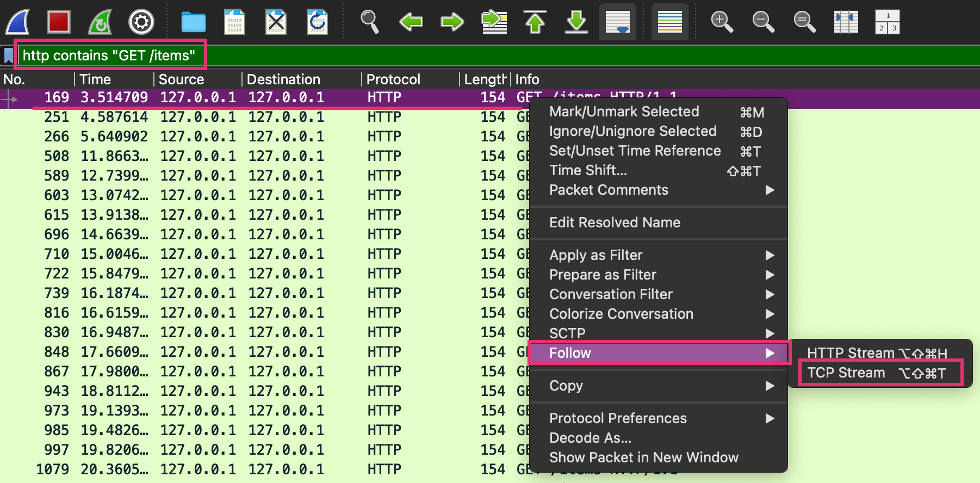Select packet number 508
Image resolution: width=980 pixels, height=483 pixels.
265,157
